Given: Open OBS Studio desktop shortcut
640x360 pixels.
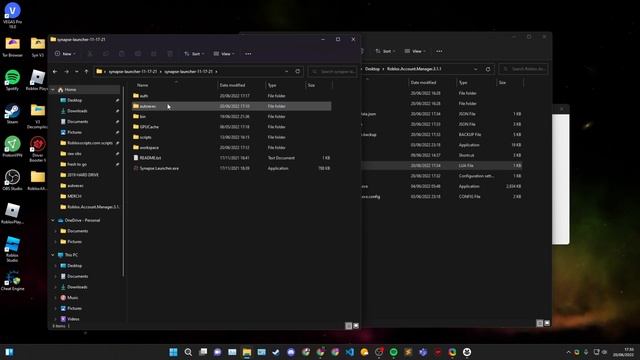Looking at the screenshot, I should point(12,180).
